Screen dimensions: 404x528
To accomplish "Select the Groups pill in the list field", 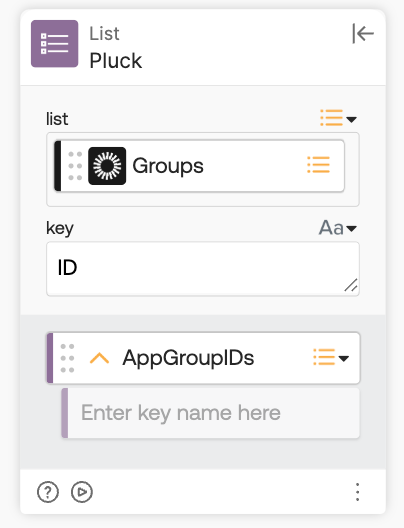I will [x=199, y=166].
